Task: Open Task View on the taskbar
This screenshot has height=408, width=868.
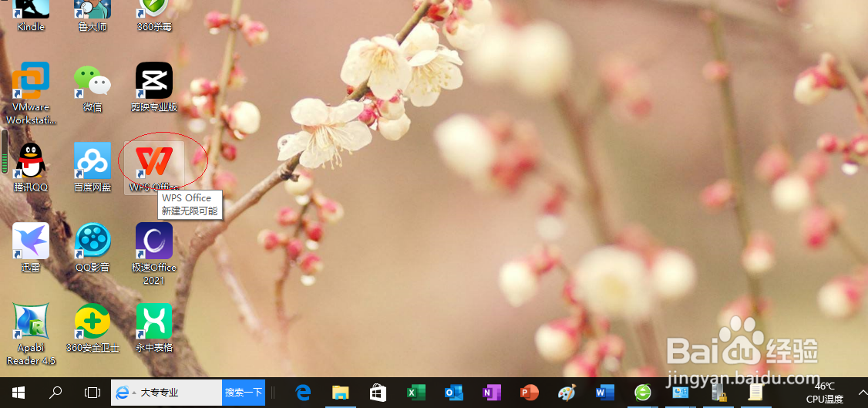Action: [92, 393]
